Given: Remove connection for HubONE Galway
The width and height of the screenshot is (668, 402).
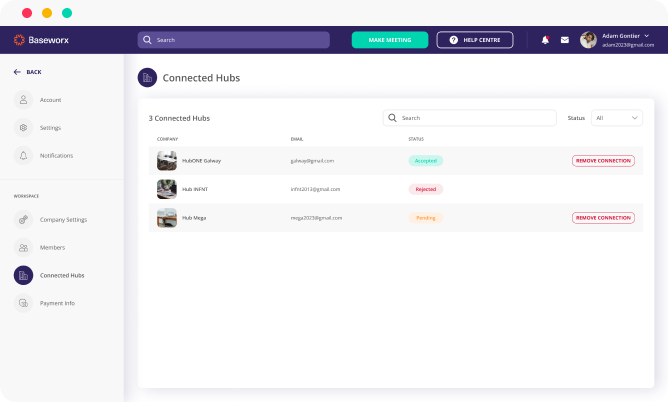Looking at the screenshot, I should coord(603,161).
